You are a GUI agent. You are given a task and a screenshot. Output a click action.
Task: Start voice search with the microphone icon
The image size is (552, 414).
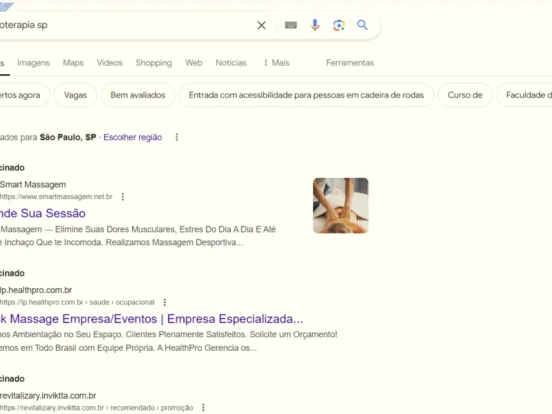click(315, 25)
